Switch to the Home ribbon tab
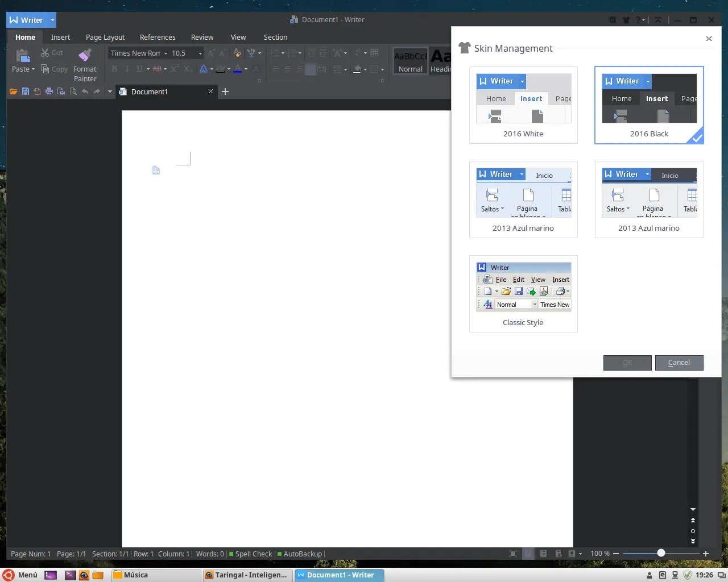 point(25,38)
